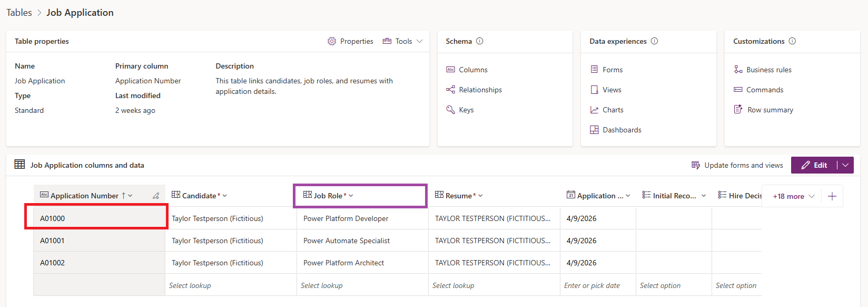Click the Customizations info icon

coord(792,41)
